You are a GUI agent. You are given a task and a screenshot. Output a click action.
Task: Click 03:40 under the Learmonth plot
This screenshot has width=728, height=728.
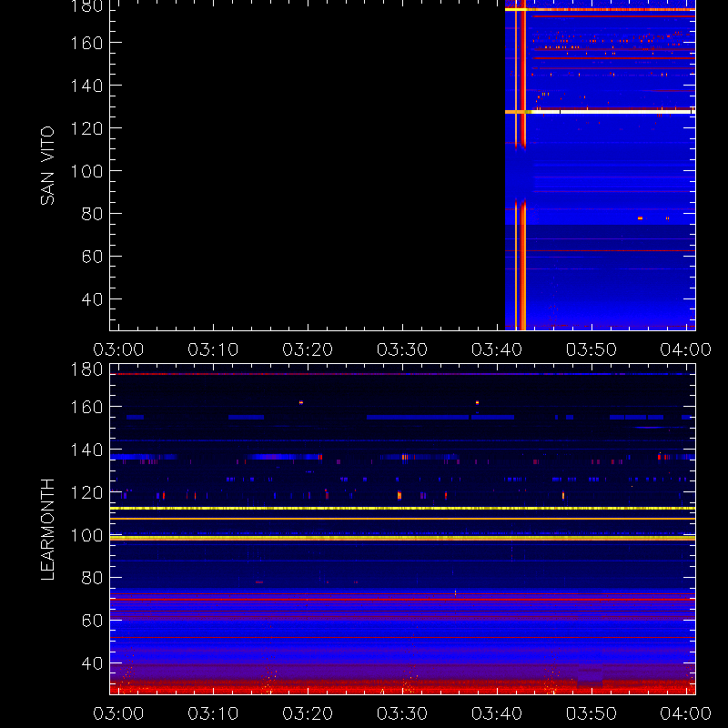coord(497,713)
